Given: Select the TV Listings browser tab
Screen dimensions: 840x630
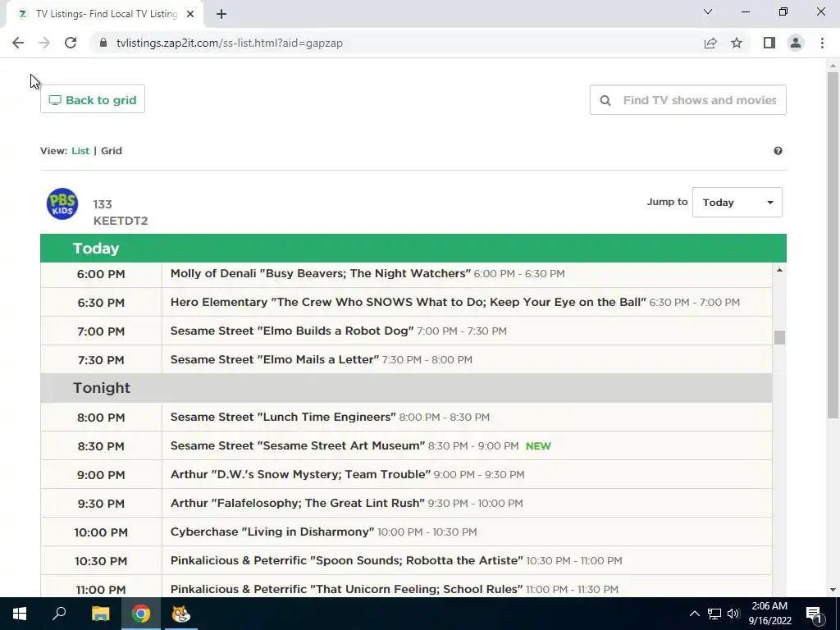Looking at the screenshot, I should tap(106, 14).
